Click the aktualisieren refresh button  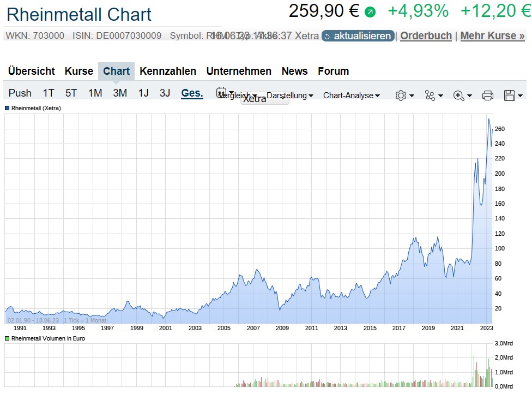(358, 35)
